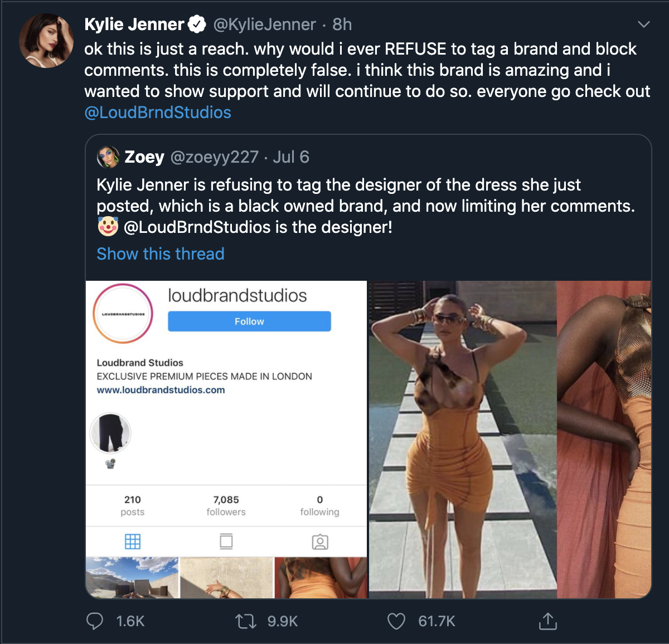Click the loudbrandstudios profile logo
This screenshot has height=644, width=669.
pos(123,314)
